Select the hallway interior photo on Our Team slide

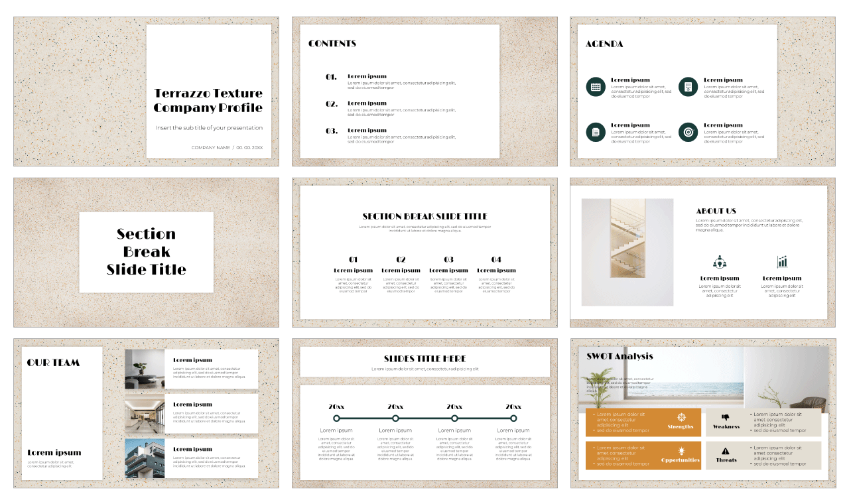(x=145, y=413)
